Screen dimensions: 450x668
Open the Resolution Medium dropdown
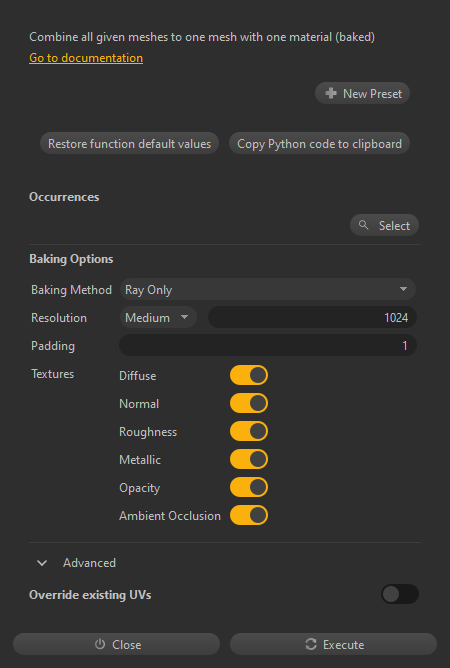158,317
